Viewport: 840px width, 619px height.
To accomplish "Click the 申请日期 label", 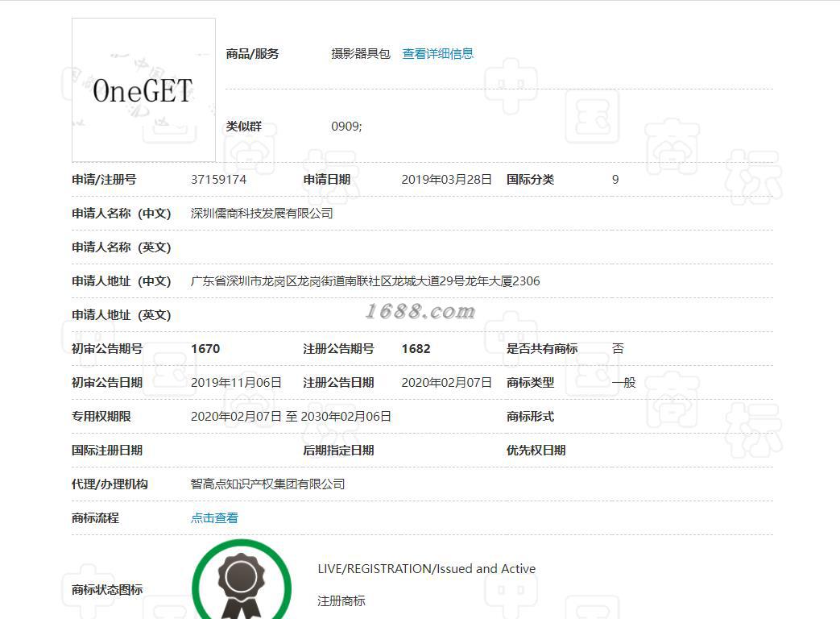I will click(327, 180).
